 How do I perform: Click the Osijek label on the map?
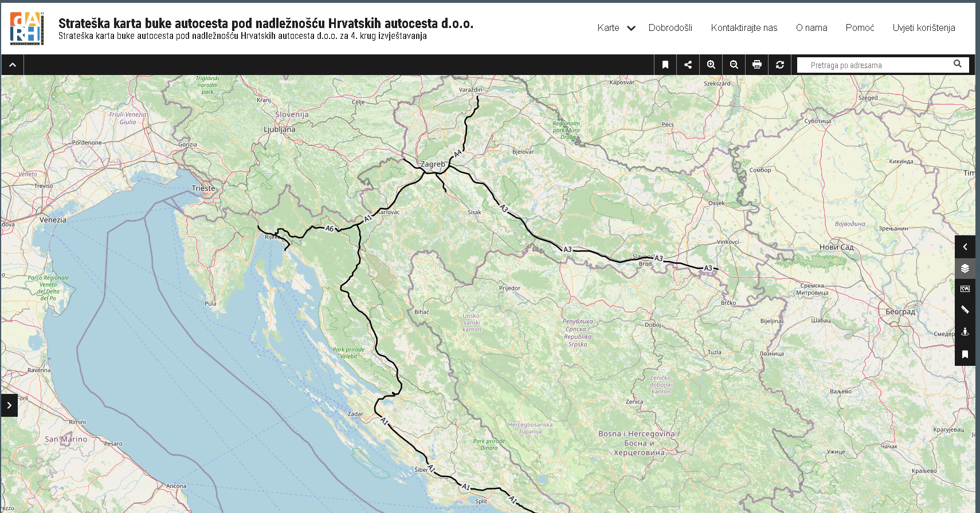(716, 203)
